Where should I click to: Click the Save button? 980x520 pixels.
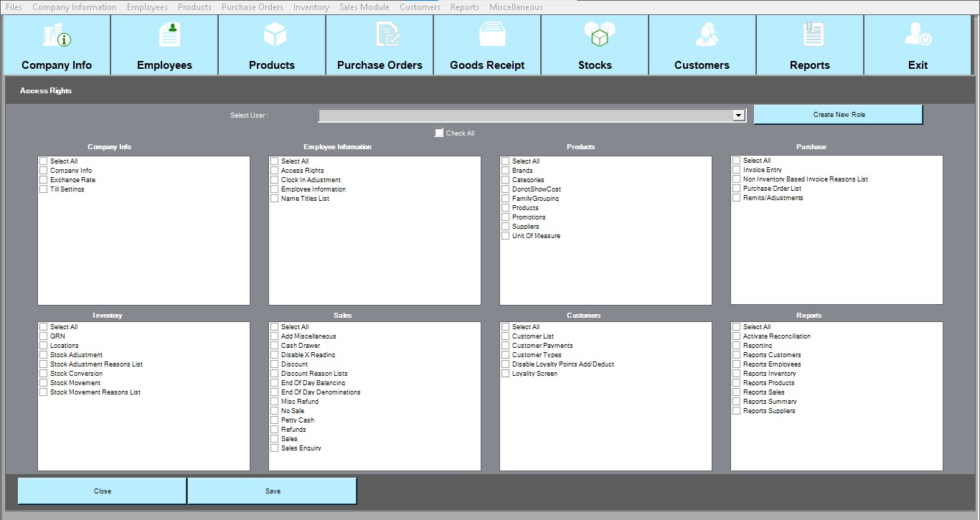(272, 491)
